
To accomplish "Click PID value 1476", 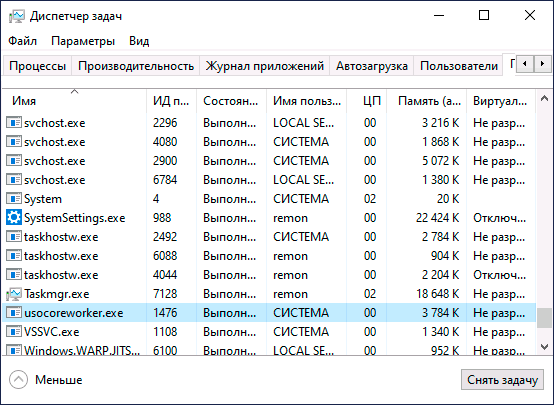I will [x=165, y=313].
